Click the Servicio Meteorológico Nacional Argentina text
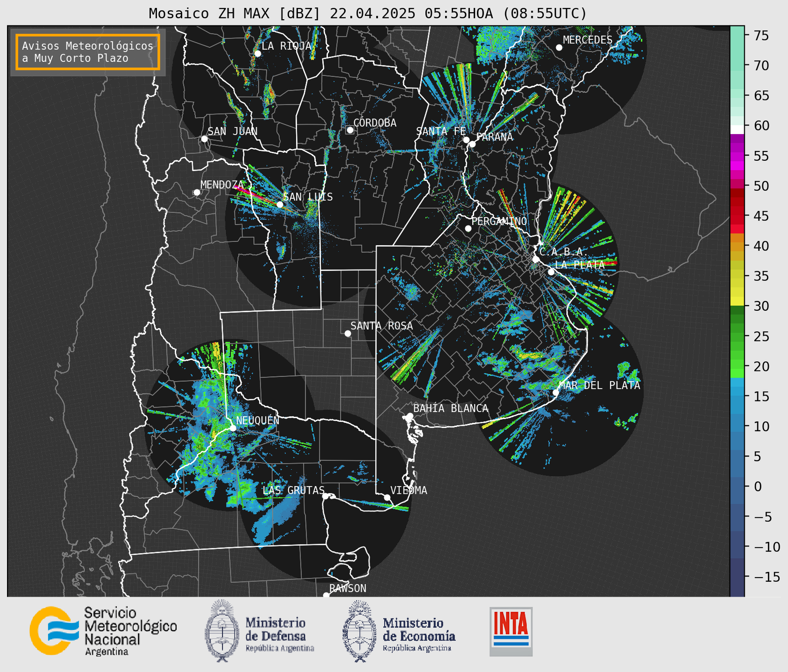This screenshot has width=788, height=672. pyautogui.click(x=130, y=631)
